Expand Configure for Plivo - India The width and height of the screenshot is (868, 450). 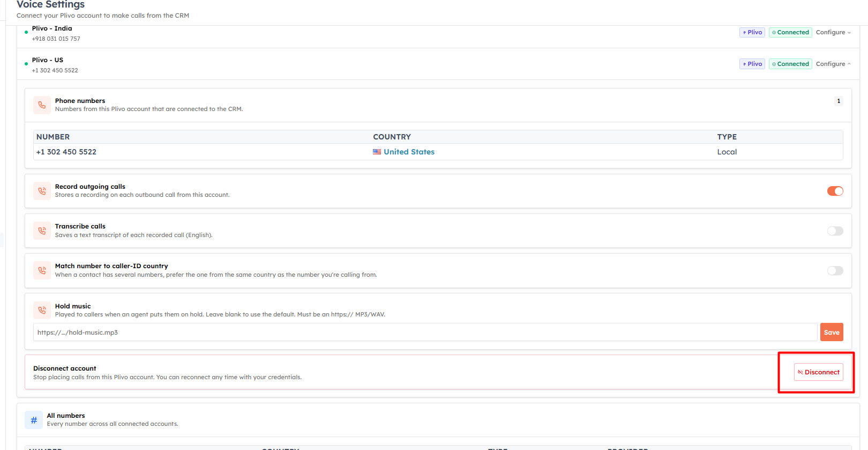click(833, 32)
